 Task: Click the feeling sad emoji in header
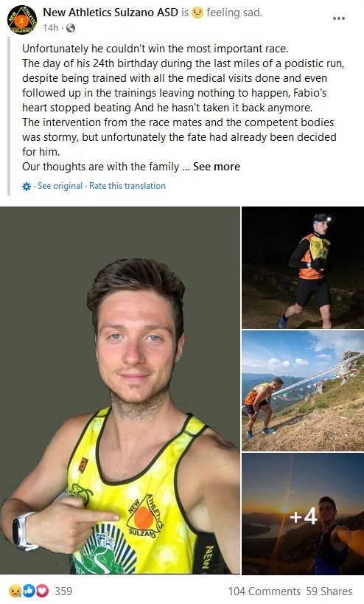(197, 13)
